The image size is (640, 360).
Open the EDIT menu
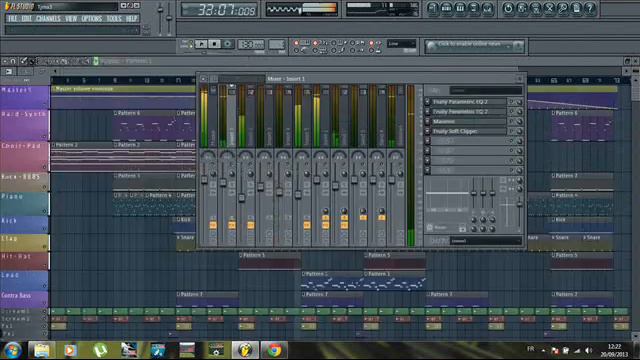point(27,19)
